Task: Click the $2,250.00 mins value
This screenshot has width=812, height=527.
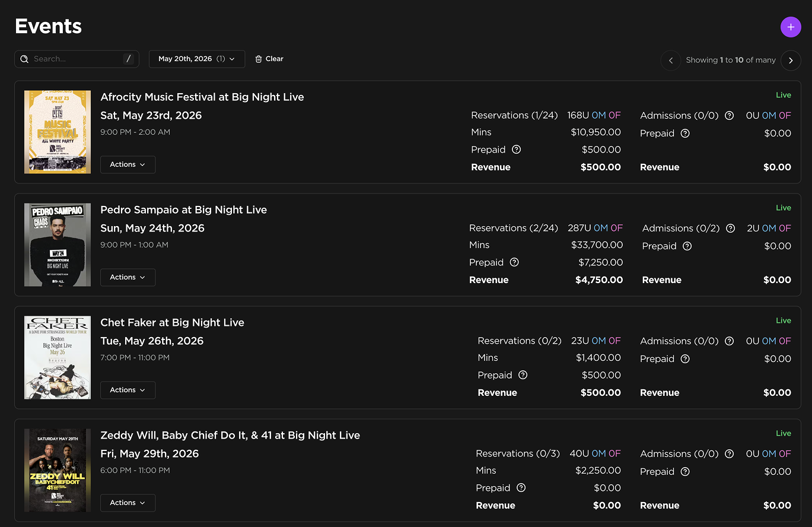Action: tap(598, 470)
